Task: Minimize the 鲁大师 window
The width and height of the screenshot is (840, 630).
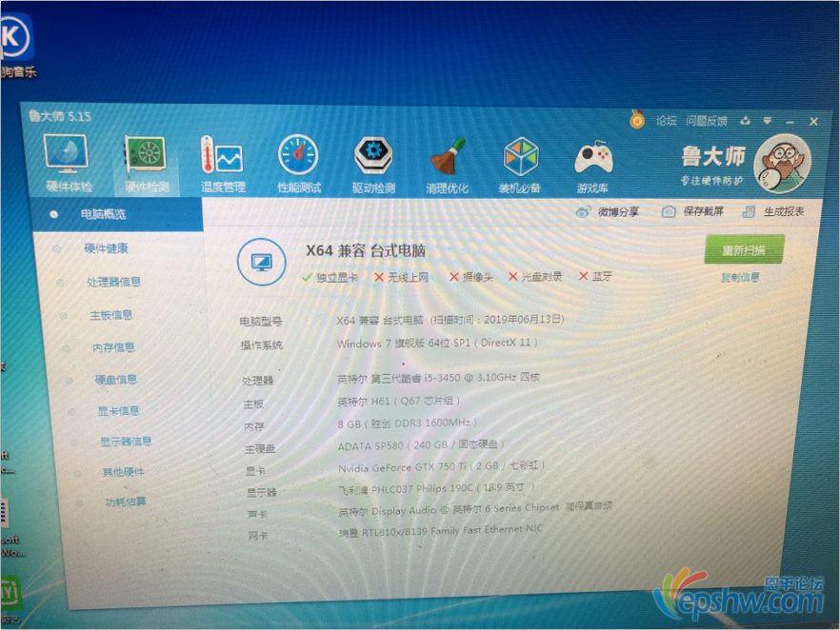Action: point(790,122)
